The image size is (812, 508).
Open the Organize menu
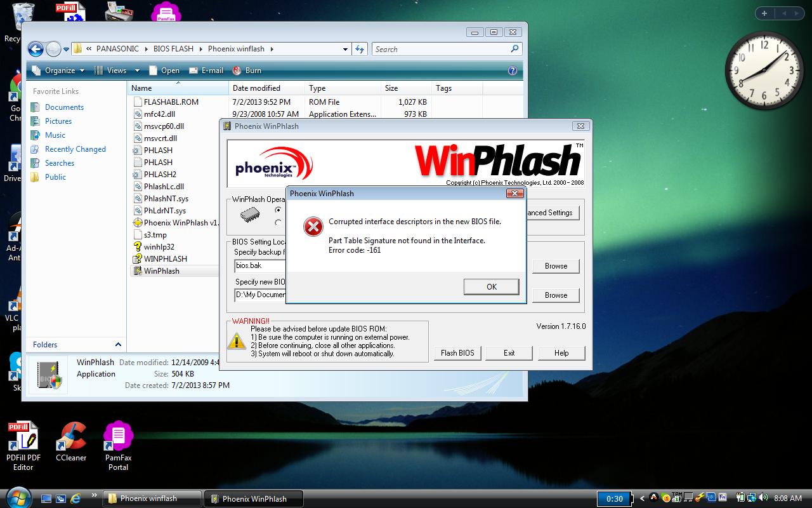58,70
